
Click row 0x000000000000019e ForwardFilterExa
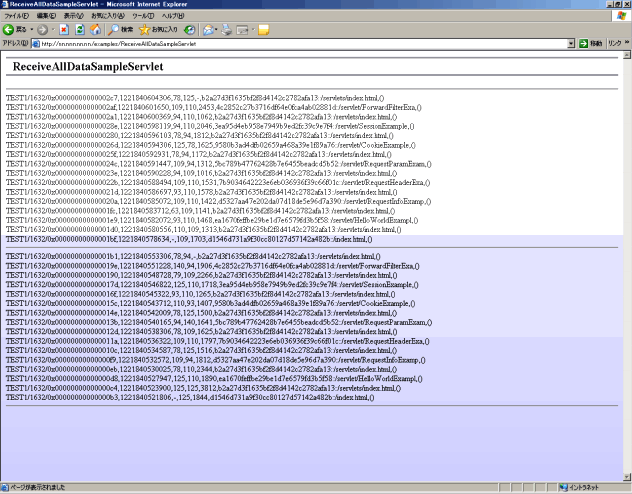212,266
